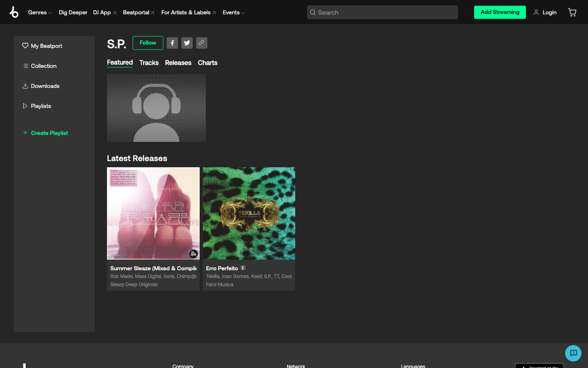This screenshot has height=368, width=588.
Task: Open Erro Perfeito release cover art
Action: point(249,213)
